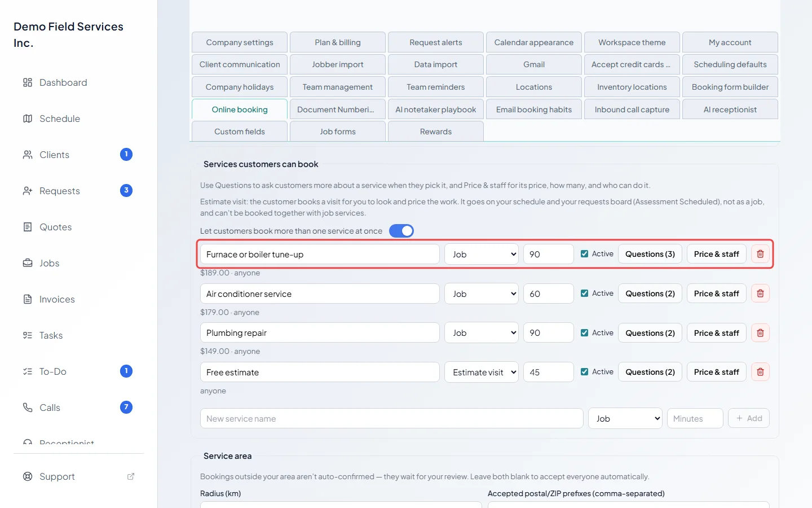This screenshot has height=508, width=812.
Task: Open the Estimate visit type dropdown
Action: point(482,372)
